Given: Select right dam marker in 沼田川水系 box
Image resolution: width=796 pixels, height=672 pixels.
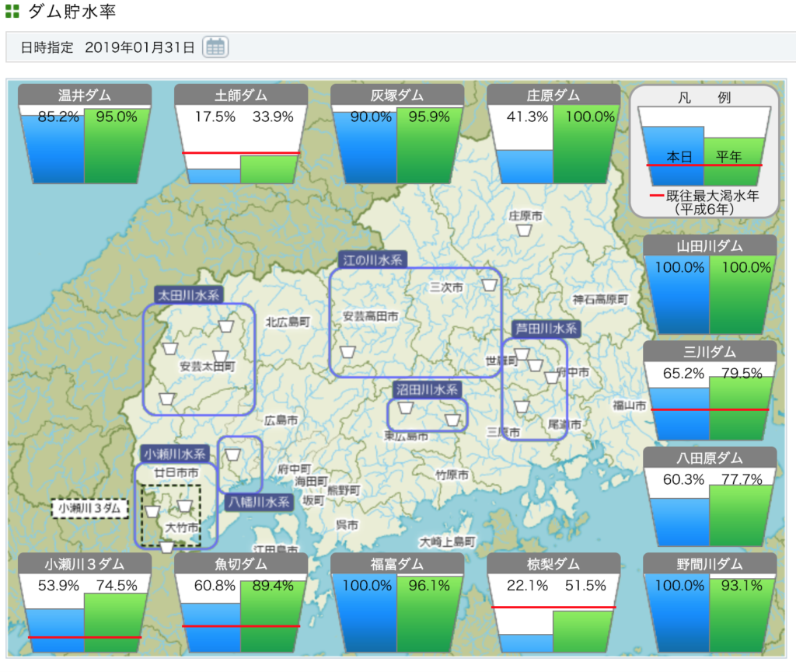Looking at the screenshot, I should coord(452,420).
